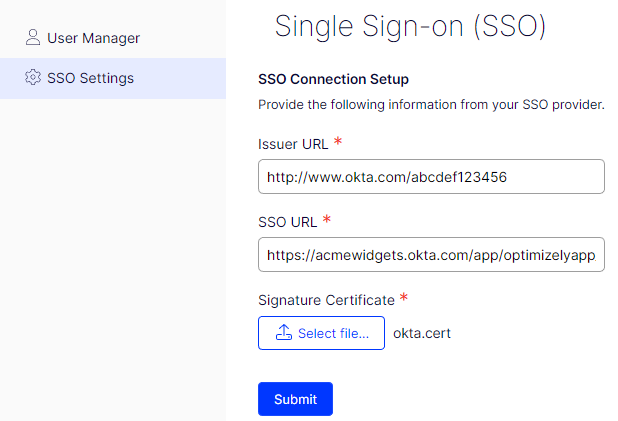The image size is (618, 421).
Task: Submit the SSO connection form
Action: (x=295, y=399)
